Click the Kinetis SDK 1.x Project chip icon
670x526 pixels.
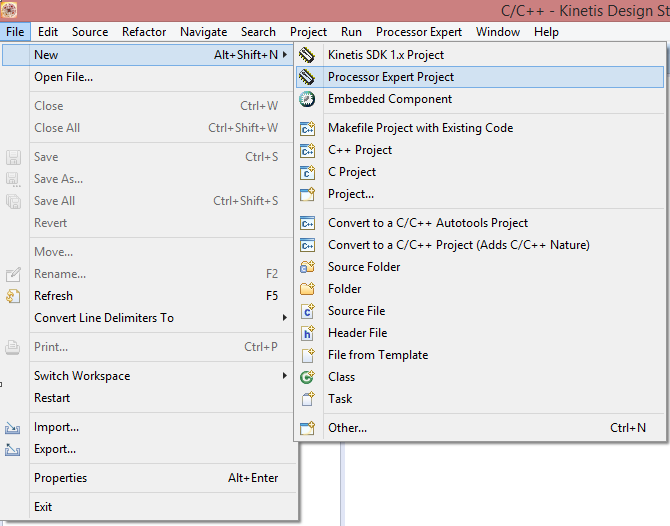pyautogui.click(x=307, y=55)
